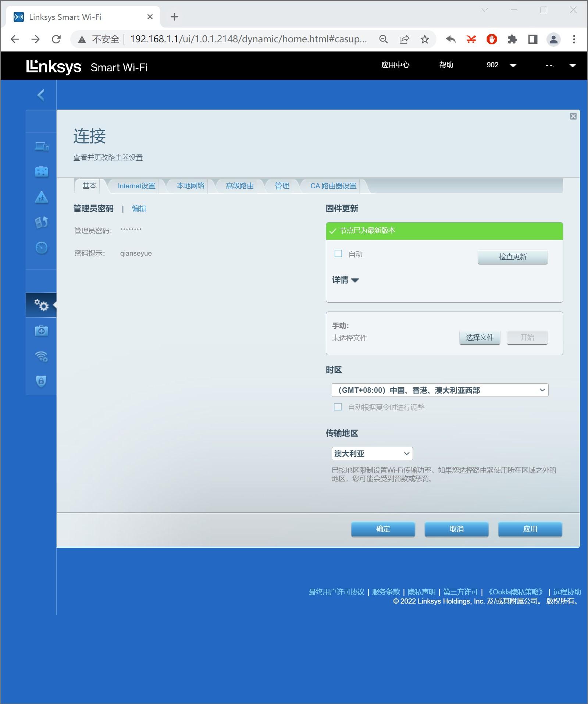
Task: Open the browser profile avatar
Action: (553, 39)
